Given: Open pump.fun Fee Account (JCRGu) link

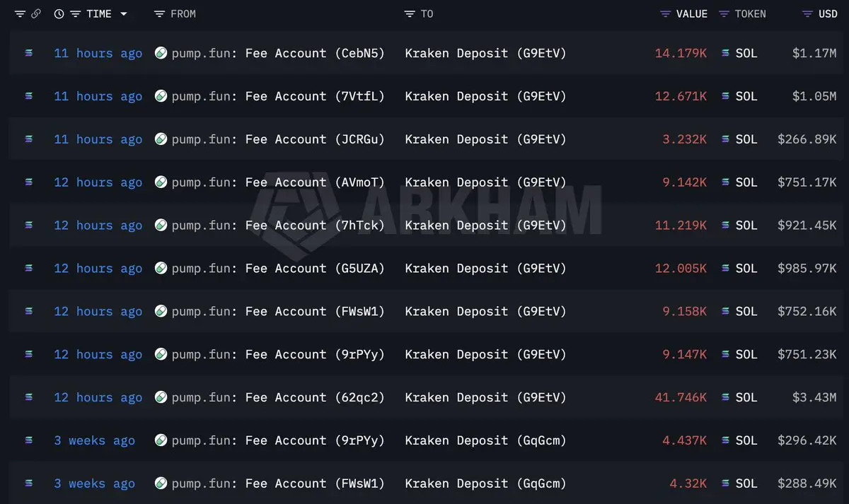Looking at the screenshot, I should (x=278, y=139).
